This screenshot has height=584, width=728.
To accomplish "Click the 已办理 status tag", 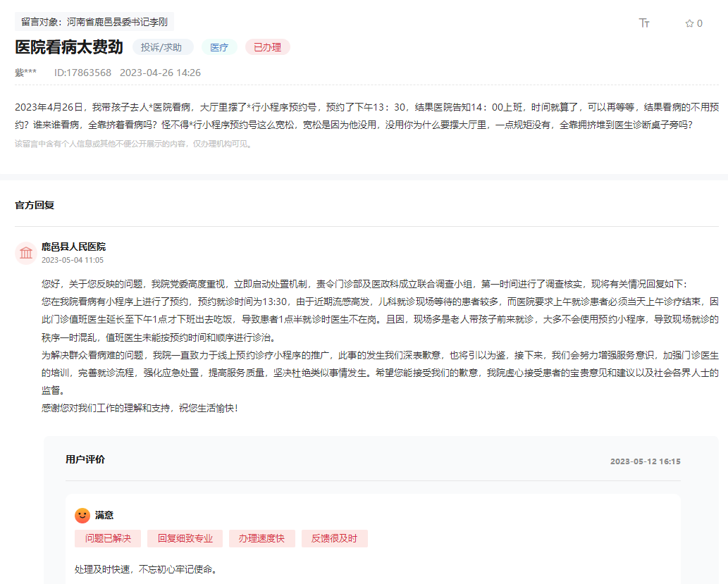I will [267, 47].
